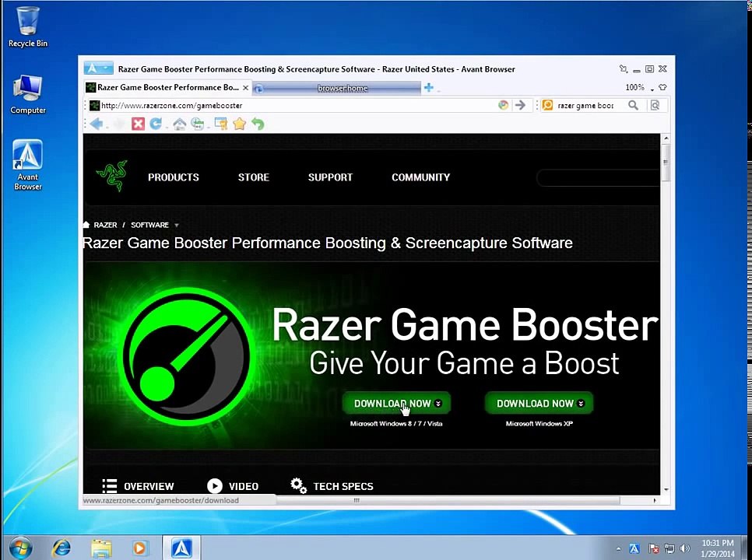This screenshot has width=752, height=560.
Task: Open Windows Media Player from taskbar
Action: pyautogui.click(x=140, y=548)
